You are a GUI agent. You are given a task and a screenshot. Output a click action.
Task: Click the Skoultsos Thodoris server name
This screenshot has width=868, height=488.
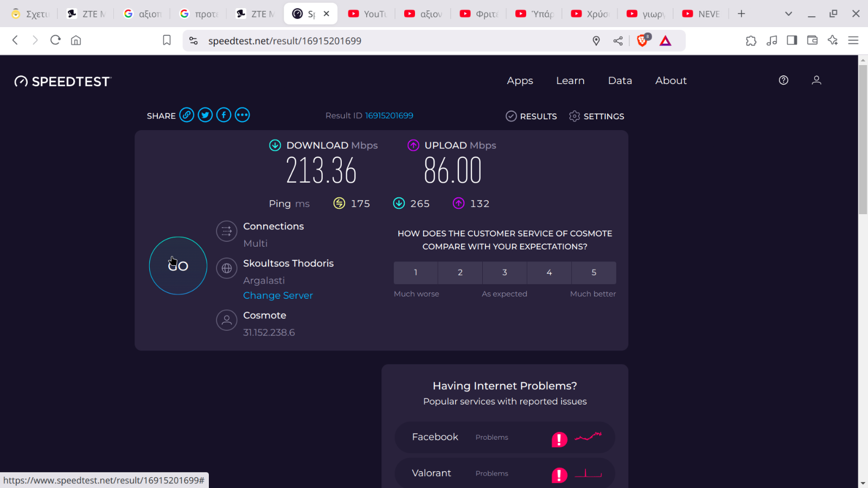pos(288,263)
